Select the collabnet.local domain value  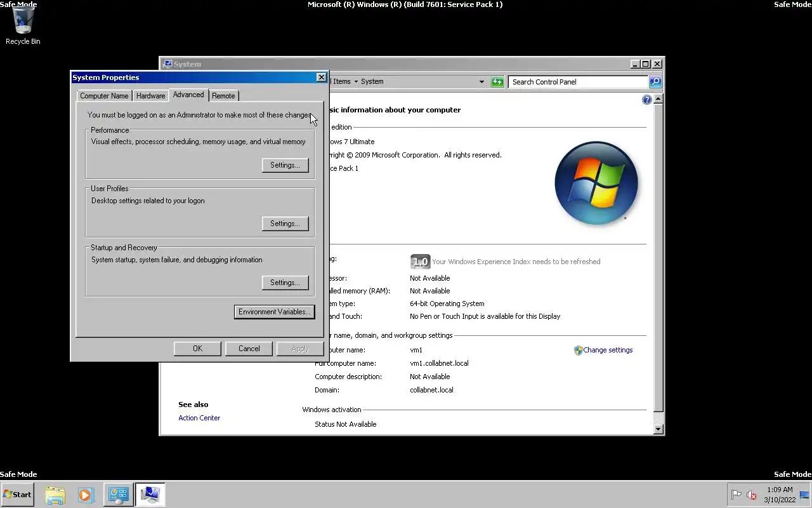coord(431,390)
